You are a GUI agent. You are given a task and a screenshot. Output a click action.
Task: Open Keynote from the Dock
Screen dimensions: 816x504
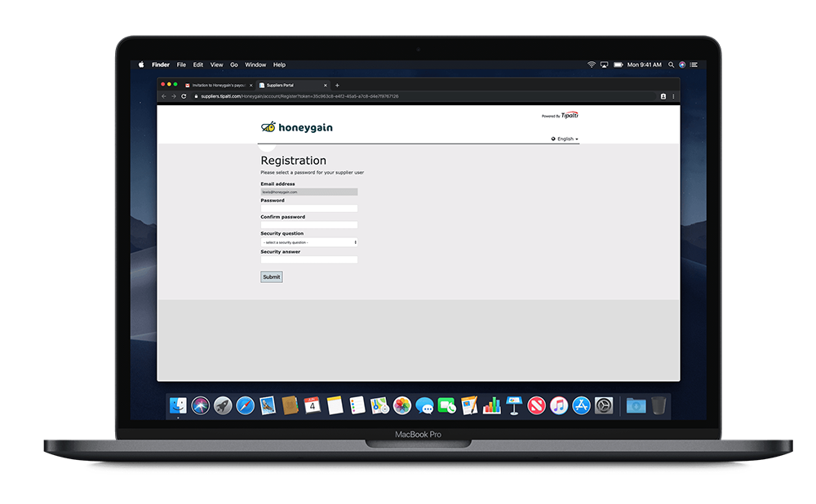(x=512, y=405)
